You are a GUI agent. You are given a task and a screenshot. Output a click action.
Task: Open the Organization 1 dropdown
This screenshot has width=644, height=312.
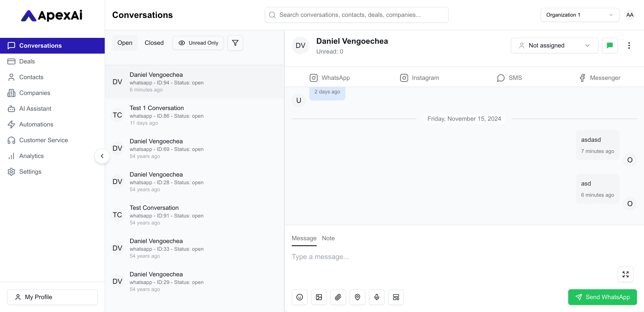click(580, 15)
